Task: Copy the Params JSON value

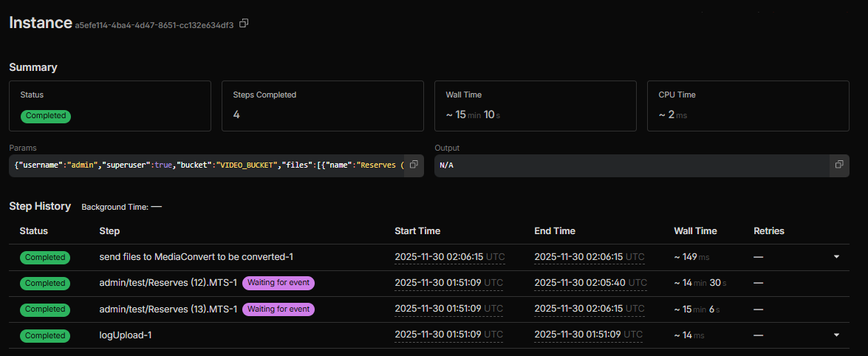Action: [x=414, y=164]
